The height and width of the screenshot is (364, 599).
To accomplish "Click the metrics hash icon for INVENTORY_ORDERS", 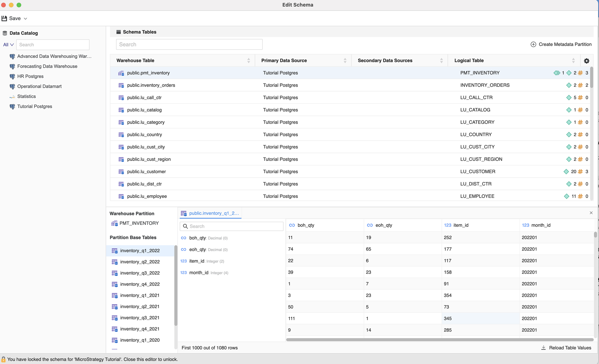I will click(580, 85).
